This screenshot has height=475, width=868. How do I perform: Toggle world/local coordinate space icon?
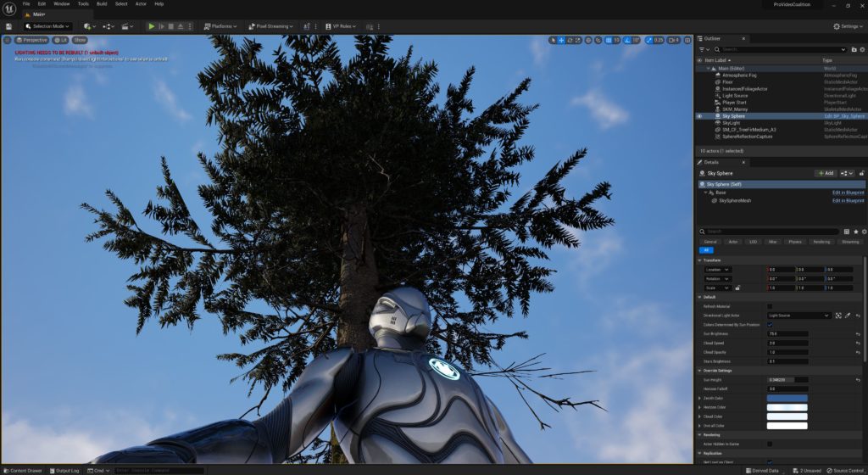coord(588,41)
